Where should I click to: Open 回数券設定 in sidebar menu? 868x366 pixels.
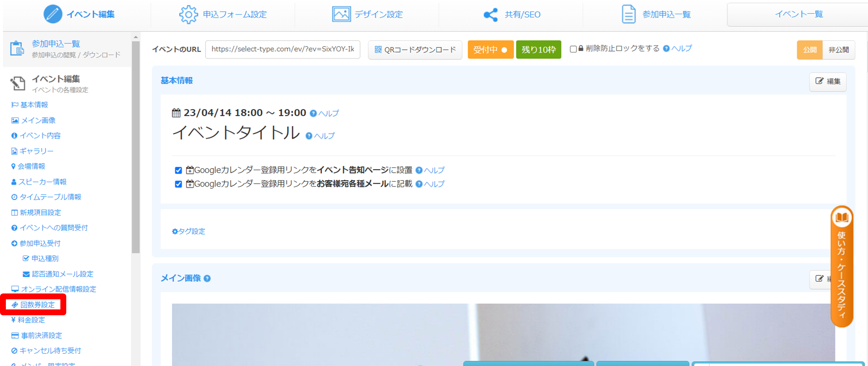click(x=37, y=305)
